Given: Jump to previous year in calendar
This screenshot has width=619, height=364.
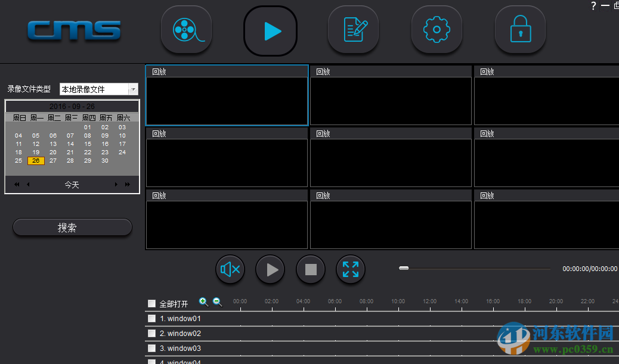Looking at the screenshot, I should (17, 184).
